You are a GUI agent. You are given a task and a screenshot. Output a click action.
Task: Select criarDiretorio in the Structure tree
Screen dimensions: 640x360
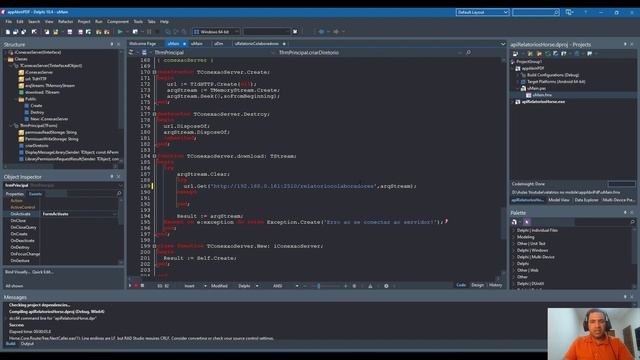37,146
